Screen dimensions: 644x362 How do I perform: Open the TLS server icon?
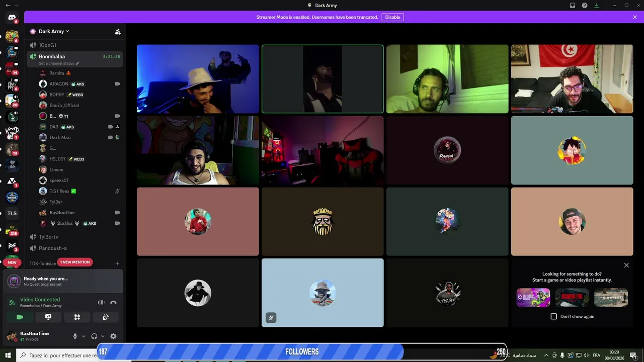(x=12, y=213)
